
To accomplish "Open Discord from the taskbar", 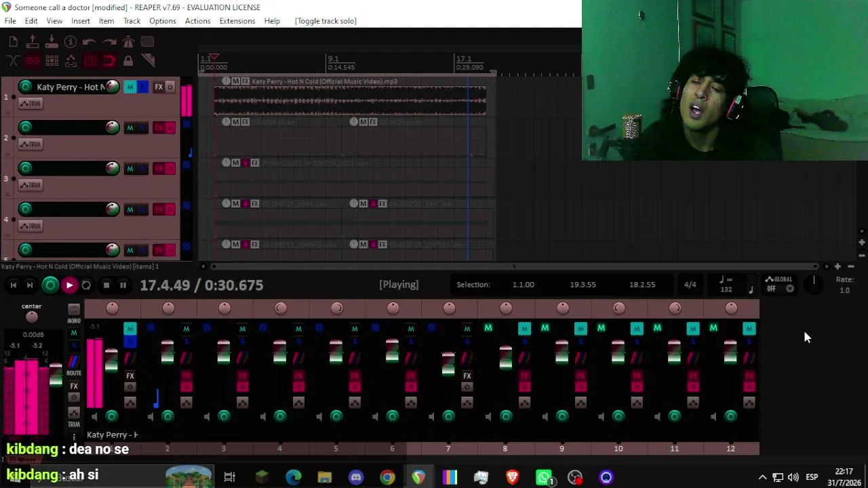I will tap(356, 477).
